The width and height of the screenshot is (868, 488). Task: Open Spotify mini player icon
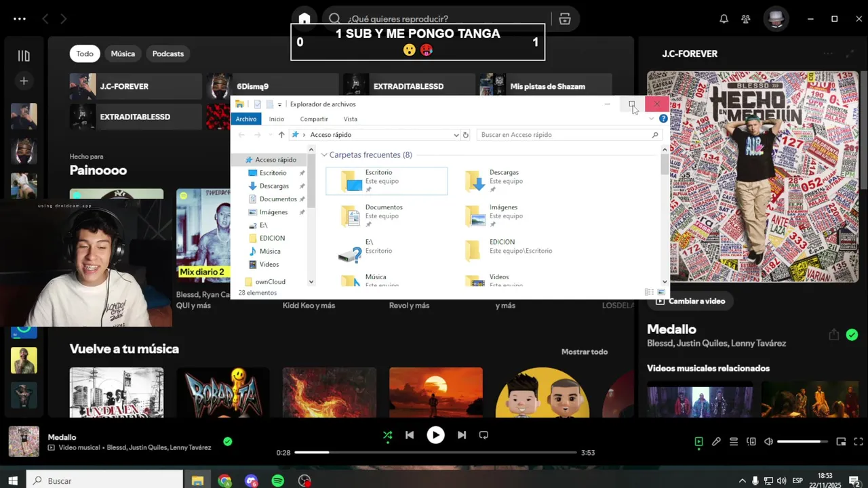[x=841, y=442]
